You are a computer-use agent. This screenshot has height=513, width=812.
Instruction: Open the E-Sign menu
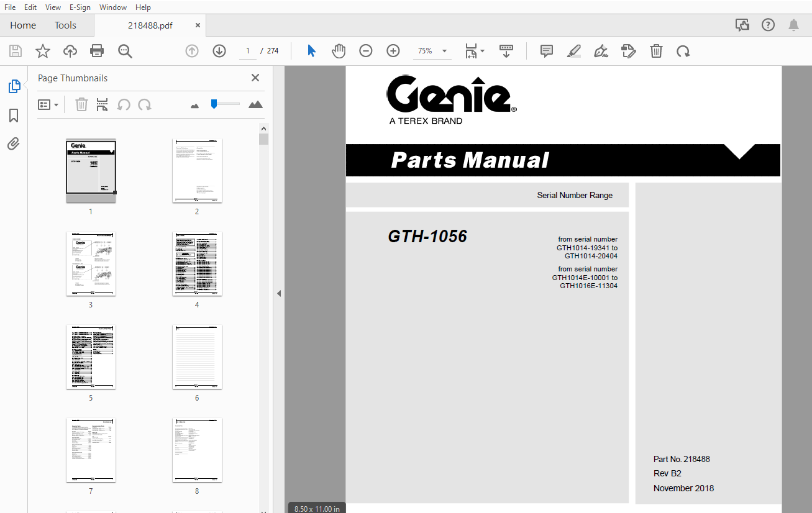pos(80,7)
